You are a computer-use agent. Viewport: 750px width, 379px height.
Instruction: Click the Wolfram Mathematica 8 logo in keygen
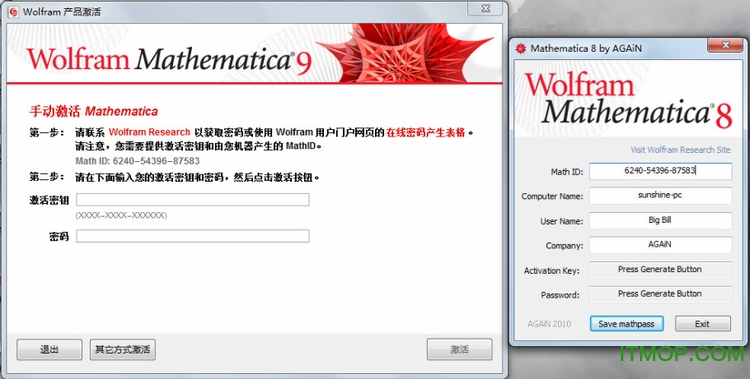629,101
